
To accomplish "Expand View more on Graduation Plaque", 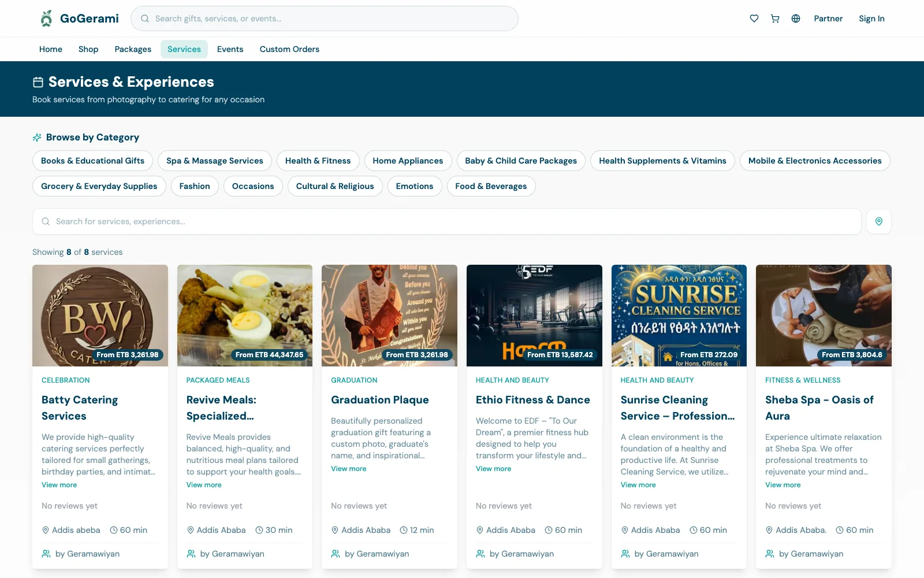I will [x=349, y=469].
